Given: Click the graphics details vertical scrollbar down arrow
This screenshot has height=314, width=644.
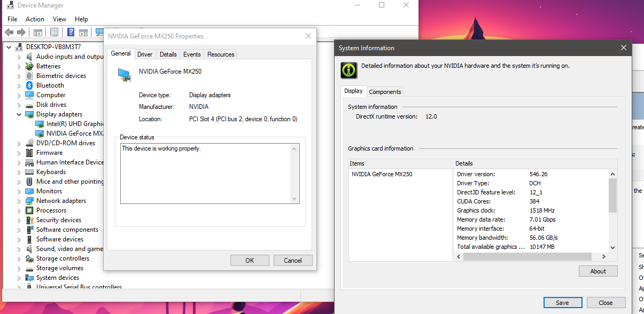Looking at the screenshot, I should (x=612, y=248).
